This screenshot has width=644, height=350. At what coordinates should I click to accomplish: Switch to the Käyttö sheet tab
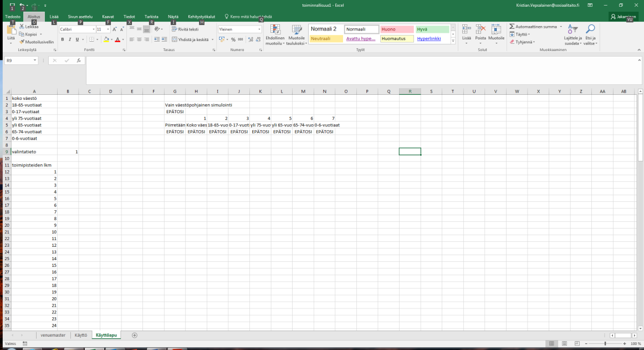[x=81, y=335]
